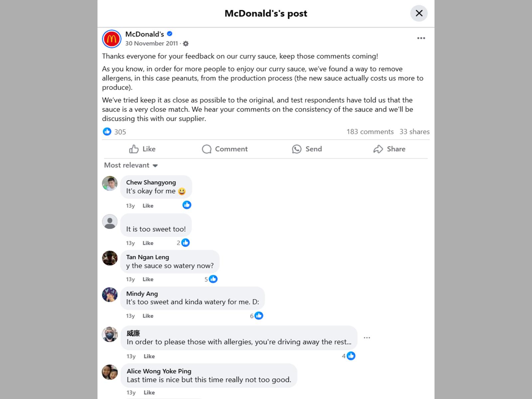Click Mindy Ang's avatar thumbnail
Viewport: 532px width, 399px height.
(110, 295)
